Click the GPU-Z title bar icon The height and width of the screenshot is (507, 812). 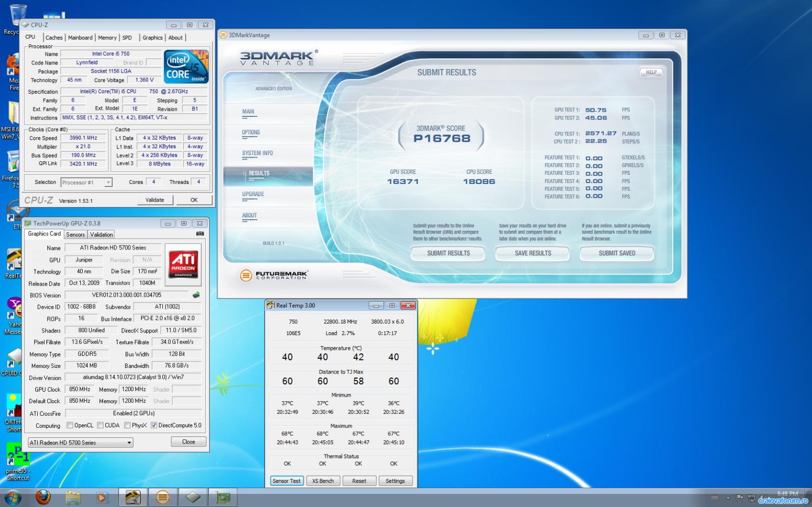28,223
